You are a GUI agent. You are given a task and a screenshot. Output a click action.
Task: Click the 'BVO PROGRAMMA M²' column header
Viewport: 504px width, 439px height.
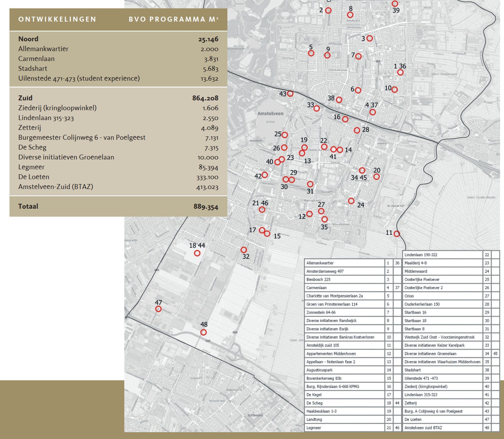pyautogui.click(x=174, y=19)
